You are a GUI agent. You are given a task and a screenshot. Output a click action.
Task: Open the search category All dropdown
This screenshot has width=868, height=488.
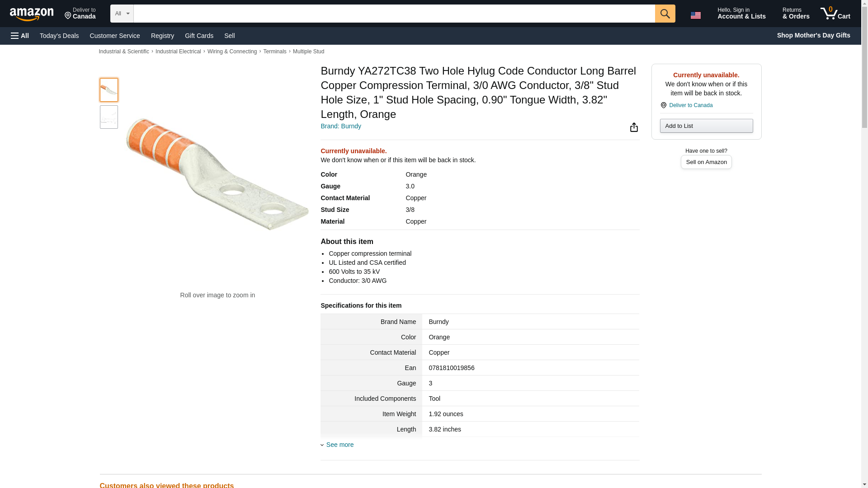(x=122, y=14)
